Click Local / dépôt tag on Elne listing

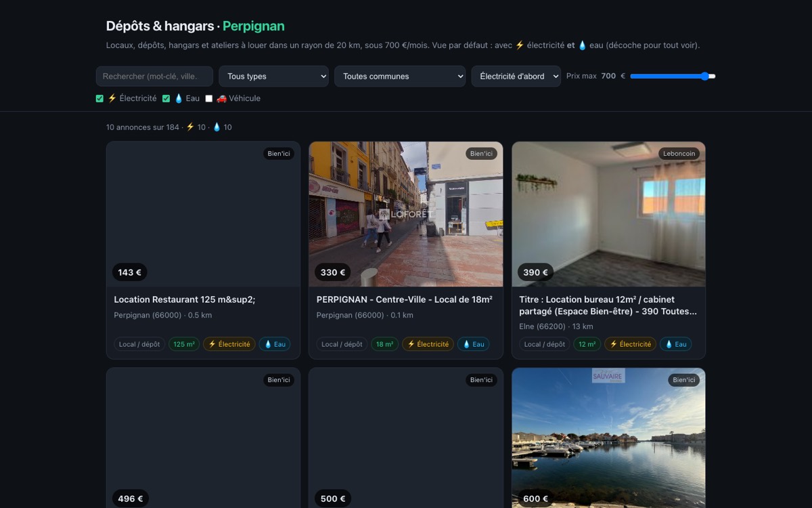click(545, 344)
